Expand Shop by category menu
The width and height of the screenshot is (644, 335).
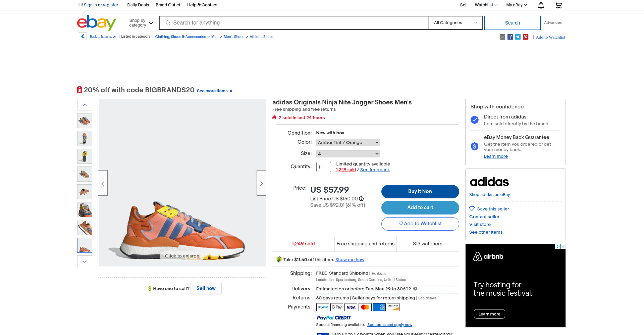141,23
